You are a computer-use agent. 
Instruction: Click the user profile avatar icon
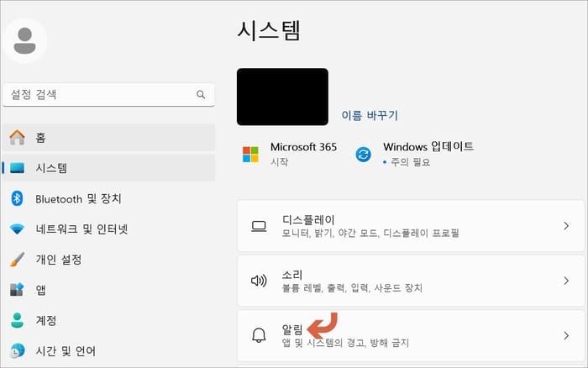pos(24,40)
